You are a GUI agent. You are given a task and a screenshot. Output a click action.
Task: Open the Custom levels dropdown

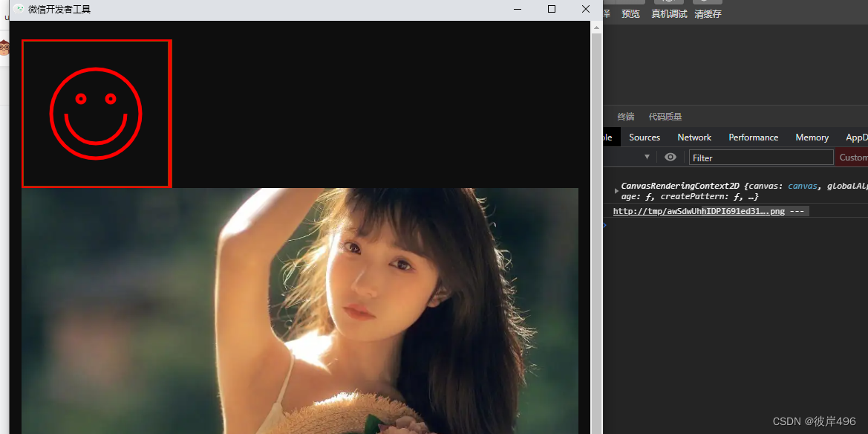[852, 157]
